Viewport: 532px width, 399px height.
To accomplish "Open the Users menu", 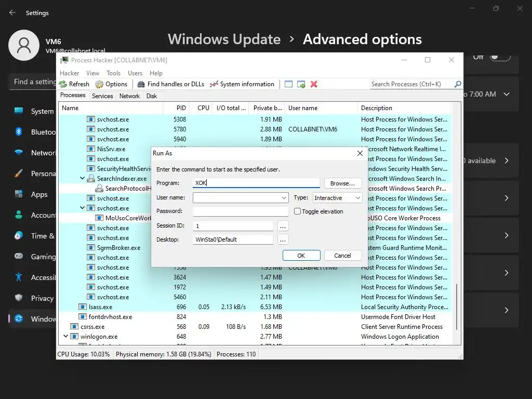I will [135, 73].
